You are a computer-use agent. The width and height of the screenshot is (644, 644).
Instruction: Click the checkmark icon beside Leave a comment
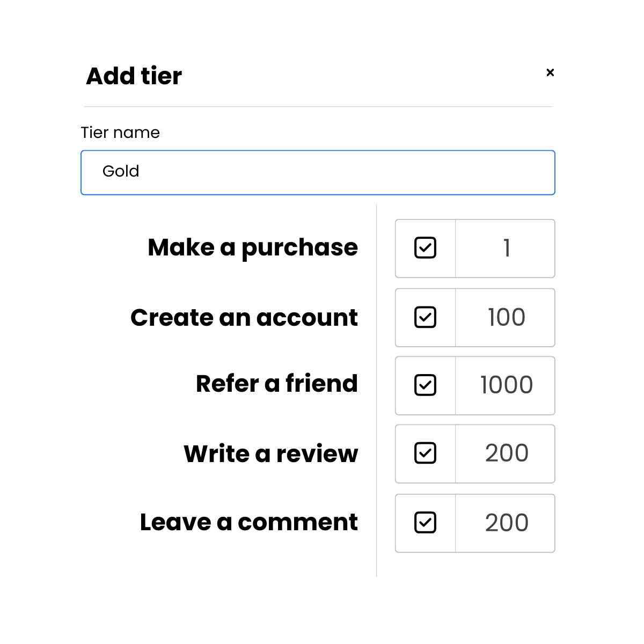[425, 522]
